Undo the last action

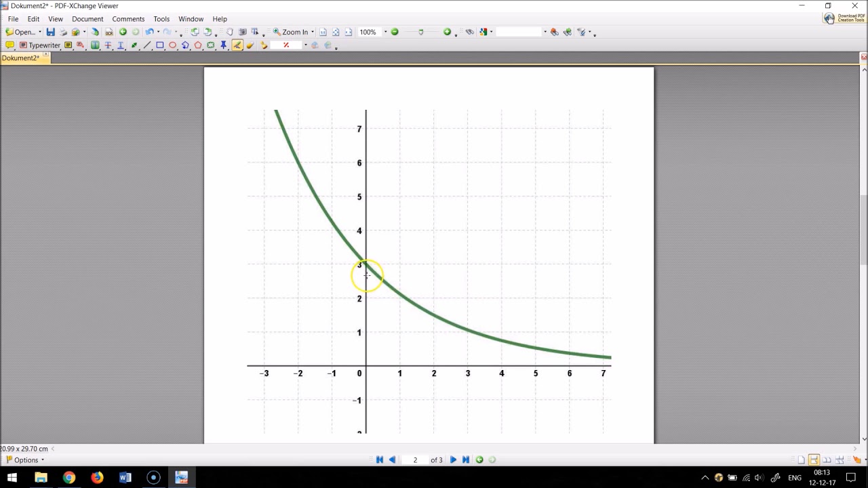click(x=149, y=32)
